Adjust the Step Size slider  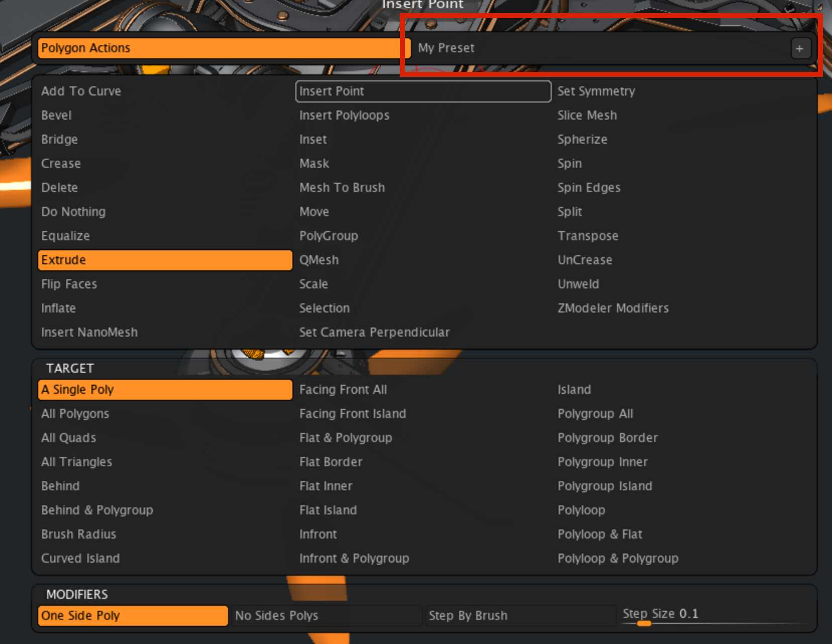point(645,624)
